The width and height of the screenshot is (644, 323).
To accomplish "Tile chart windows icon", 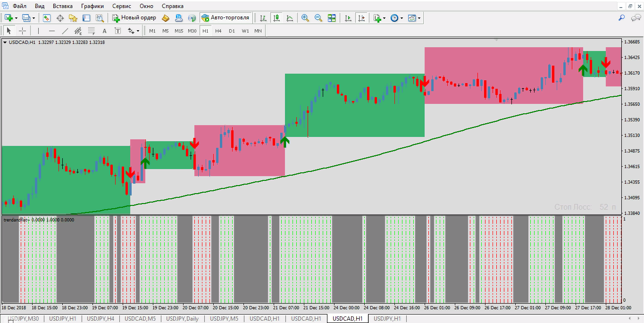I will (x=332, y=18).
